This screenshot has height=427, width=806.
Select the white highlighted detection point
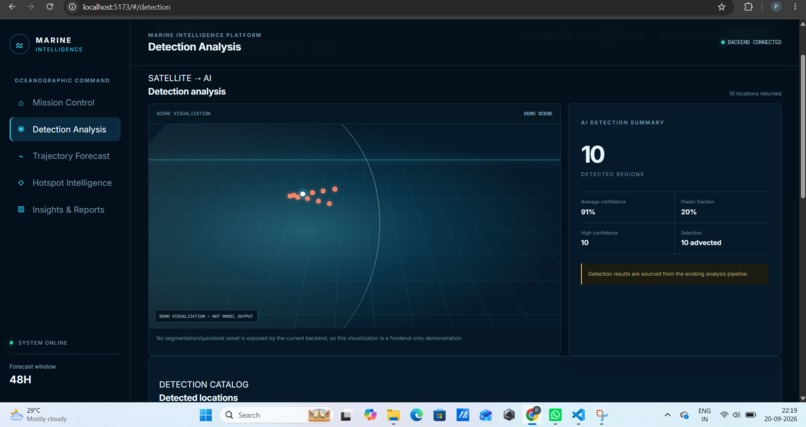pyautogui.click(x=303, y=194)
